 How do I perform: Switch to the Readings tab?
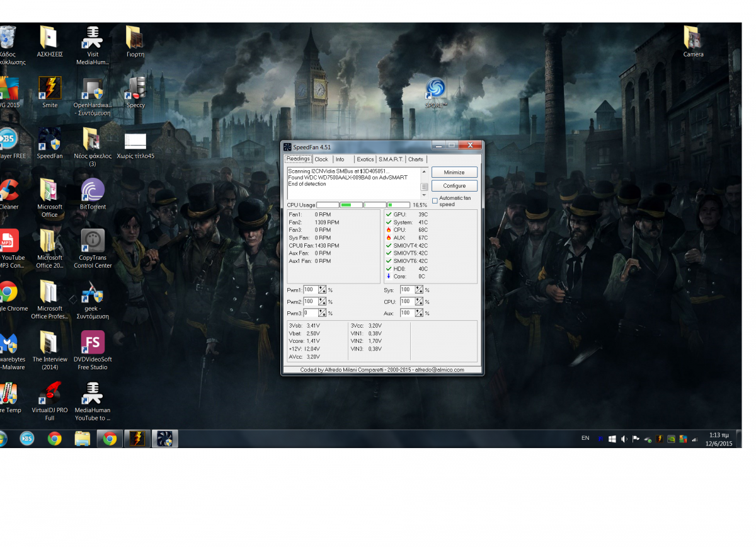pyautogui.click(x=299, y=159)
